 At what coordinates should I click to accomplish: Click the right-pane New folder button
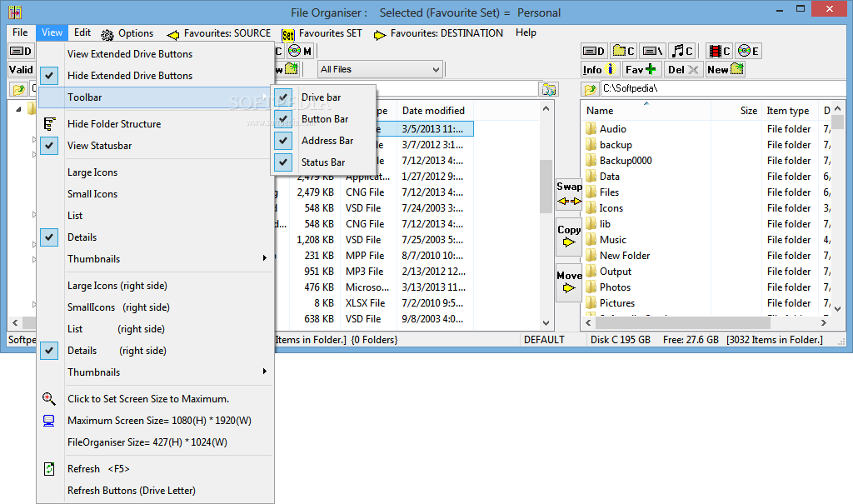(726, 70)
